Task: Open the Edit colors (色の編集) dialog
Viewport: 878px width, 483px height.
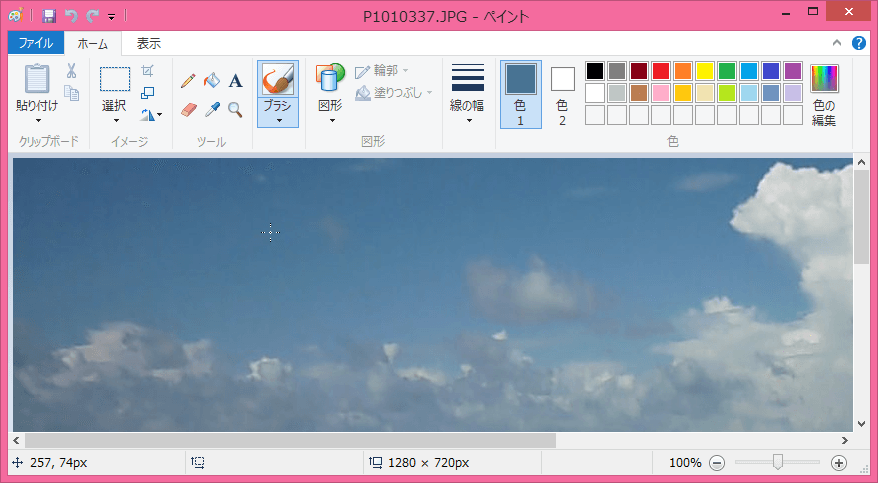Action: pyautogui.click(x=824, y=95)
